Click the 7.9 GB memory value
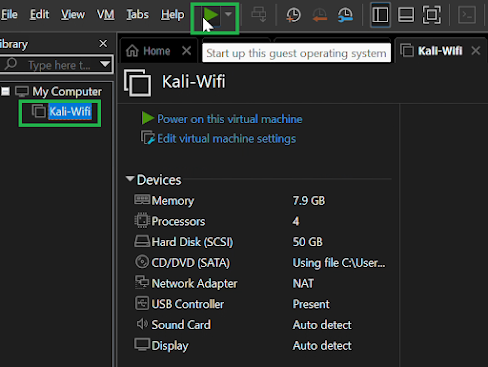 tap(309, 201)
